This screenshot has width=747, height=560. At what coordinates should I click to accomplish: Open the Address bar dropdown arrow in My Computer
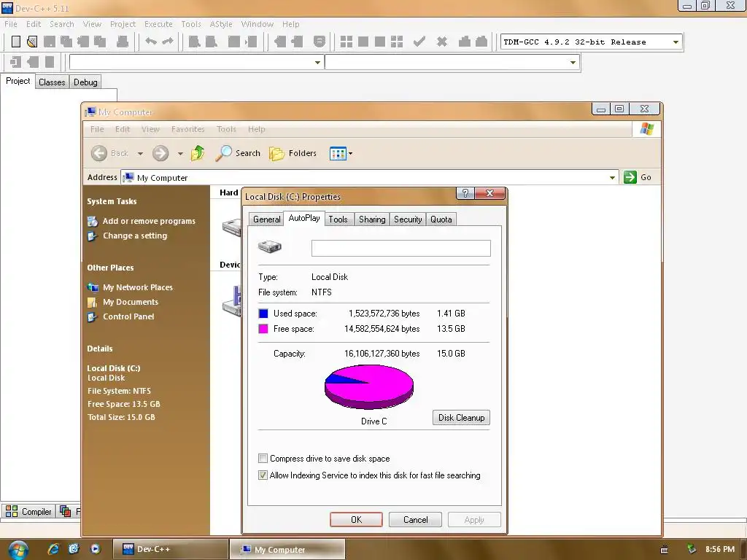(x=612, y=178)
